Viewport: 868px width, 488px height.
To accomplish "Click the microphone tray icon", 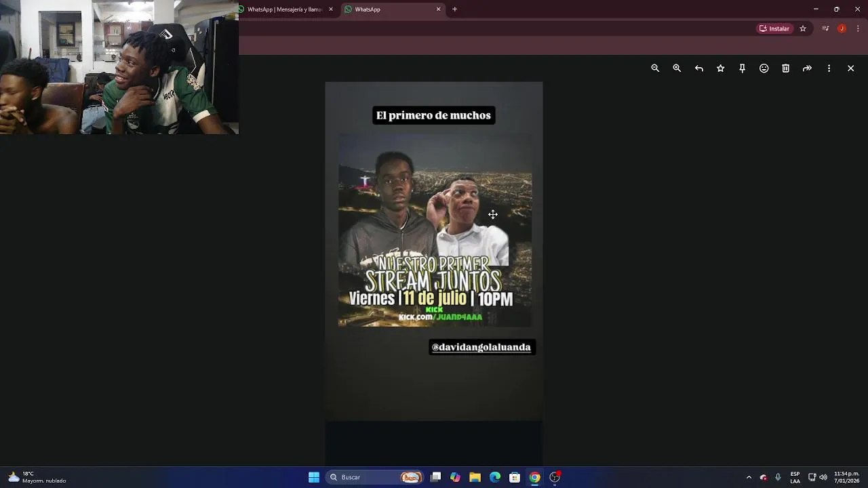I will point(778,477).
